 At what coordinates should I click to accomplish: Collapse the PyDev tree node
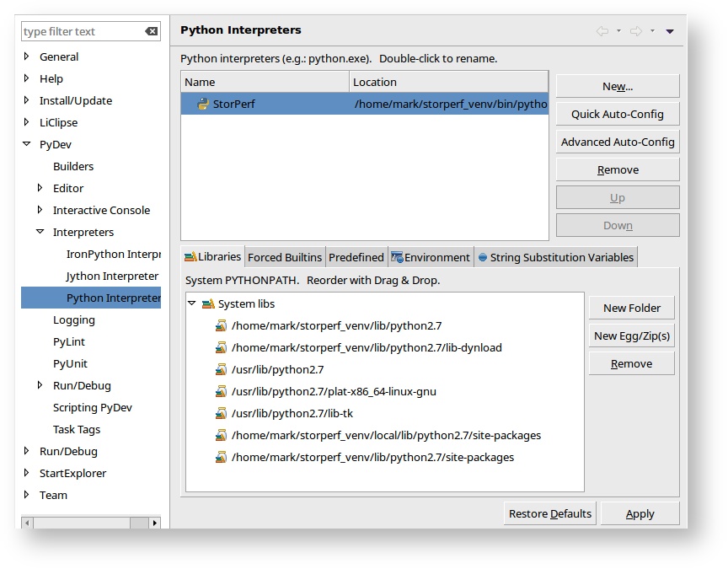27,145
